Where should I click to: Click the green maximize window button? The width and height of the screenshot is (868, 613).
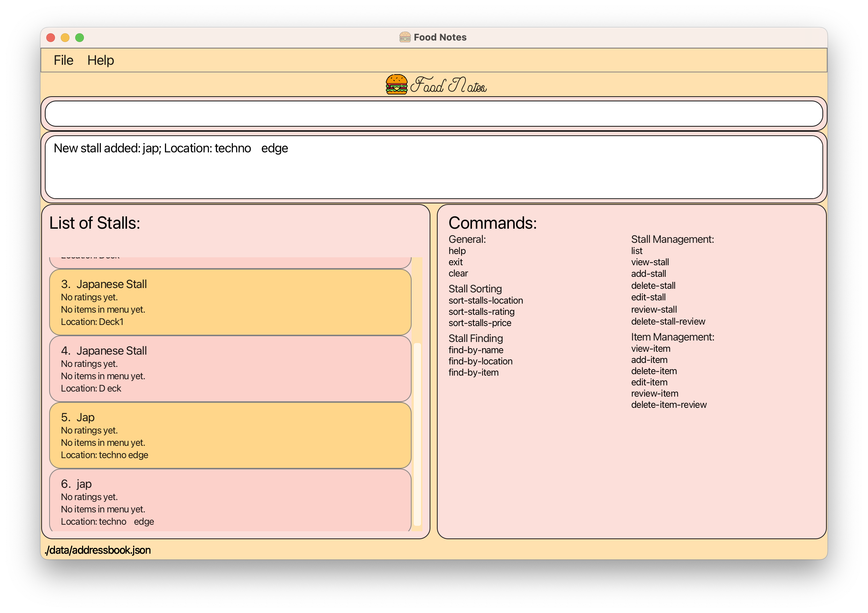[80, 37]
